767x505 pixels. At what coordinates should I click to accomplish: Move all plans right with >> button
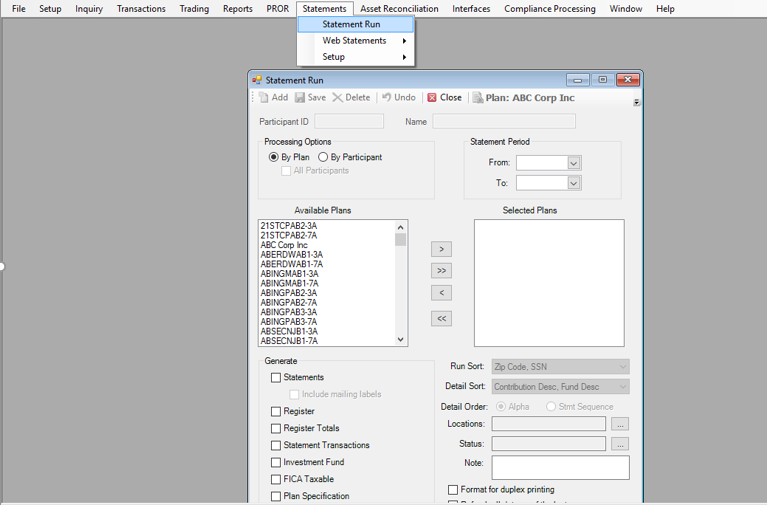pyautogui.click(x=441, y=271)
